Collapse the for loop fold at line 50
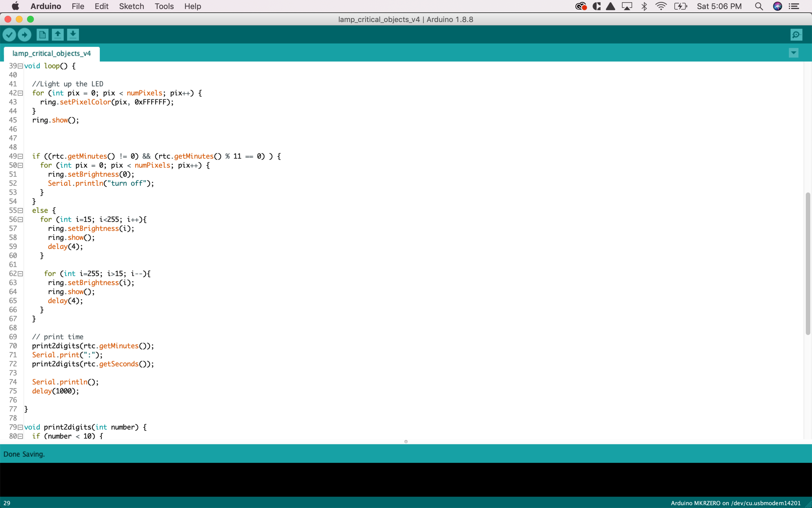The image size is (812, 508). pos(20,166)
